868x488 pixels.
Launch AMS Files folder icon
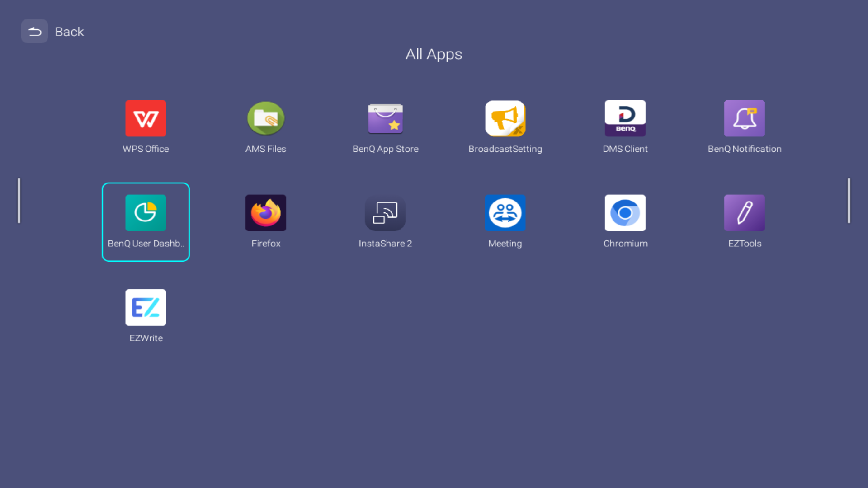tap(266, 118)
